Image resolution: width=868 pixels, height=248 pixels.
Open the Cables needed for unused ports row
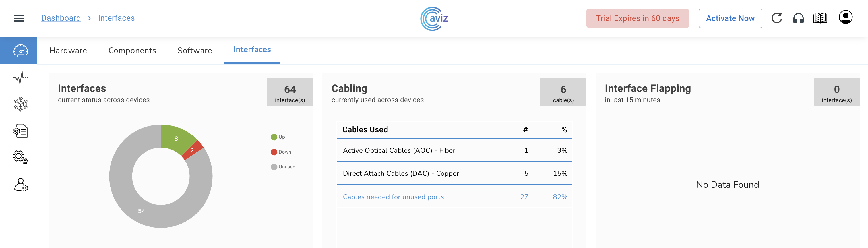pos(393,197)
